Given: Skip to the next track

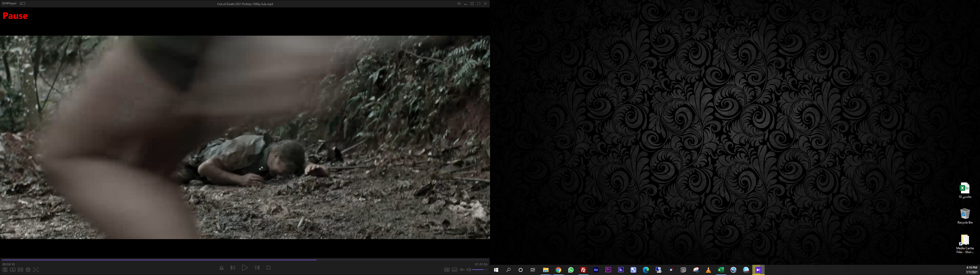Looking at the screenshot, I should coord(257,268).
